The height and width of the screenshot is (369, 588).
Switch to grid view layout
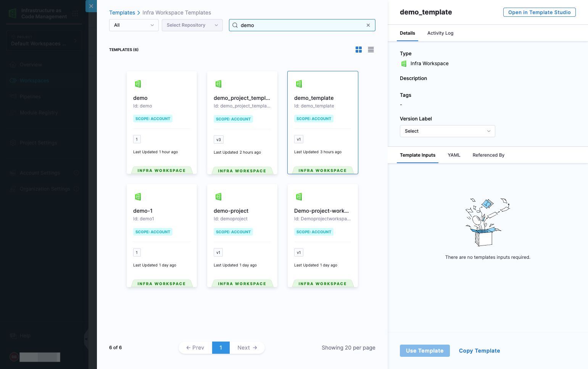(x=359, y=50)
